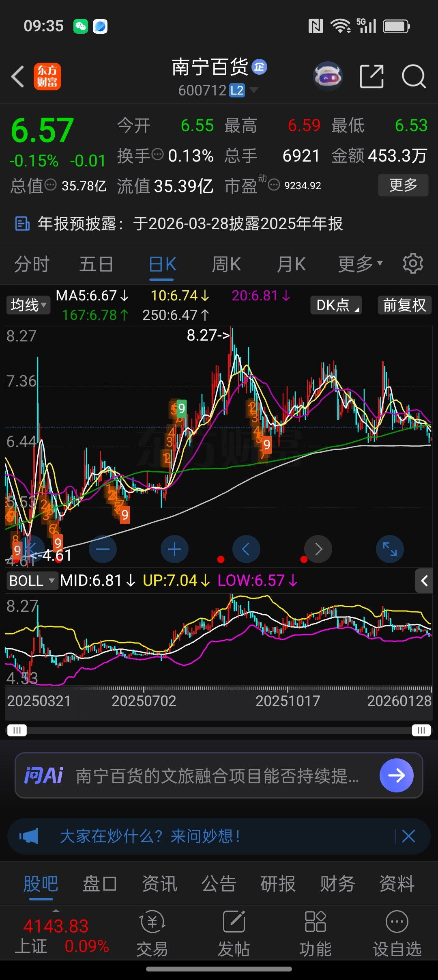
Task: Open the 财务 tab
Action: click(x=337, y=883)
